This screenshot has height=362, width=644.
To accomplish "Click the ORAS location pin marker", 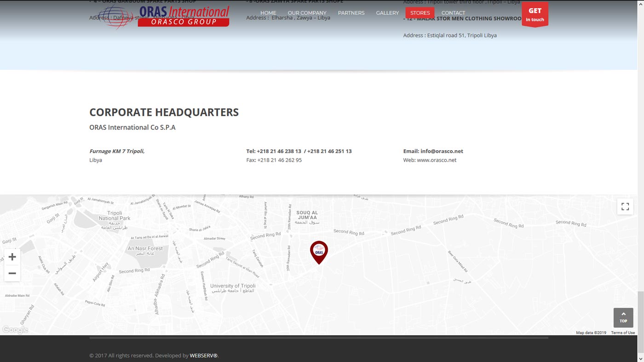I will point(319,252).
